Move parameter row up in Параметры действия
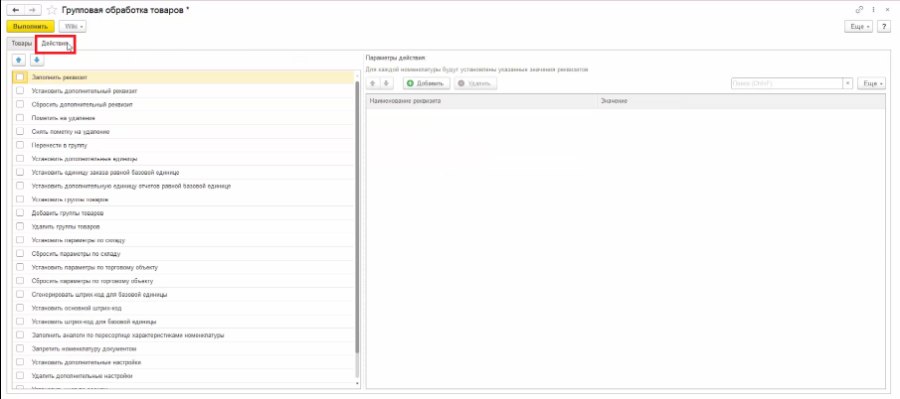Image resolution: width=900 pixels, height=399 pixels. [x=373, y=83]
